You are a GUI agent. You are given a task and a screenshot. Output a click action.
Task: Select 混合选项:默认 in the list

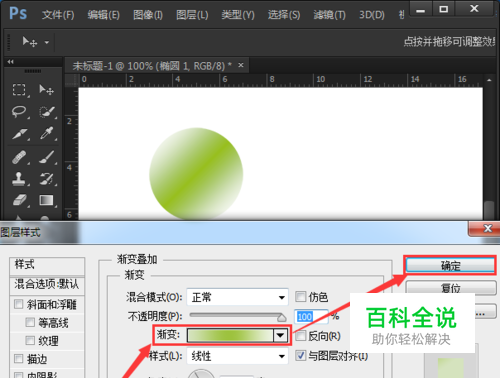point(47,284)
